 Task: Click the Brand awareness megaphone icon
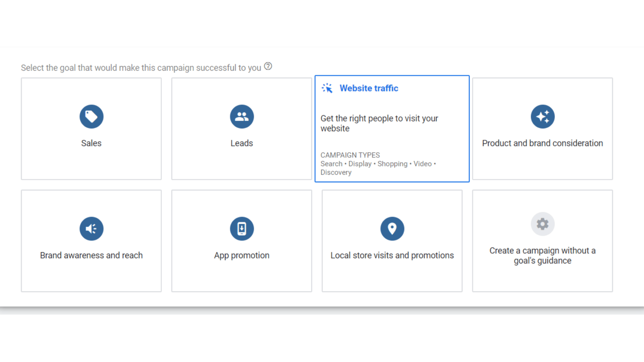click(x=91, y=229)
